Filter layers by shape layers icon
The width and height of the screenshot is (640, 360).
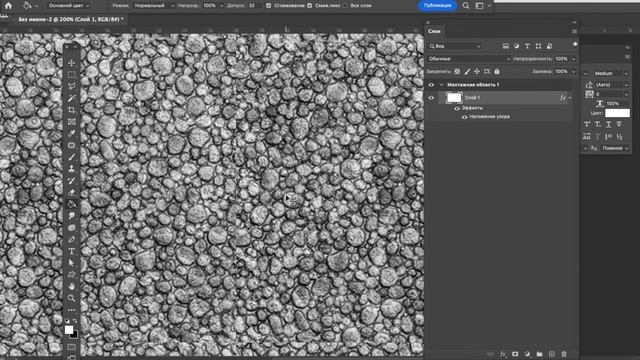(538, 46)
